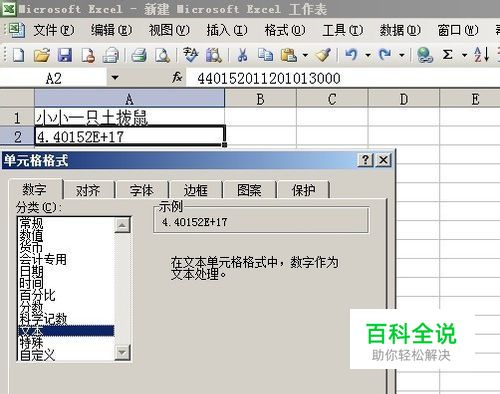Screen dimensions: 500x394
Task: Select 常规 in the category list
Action: [66, 223]
